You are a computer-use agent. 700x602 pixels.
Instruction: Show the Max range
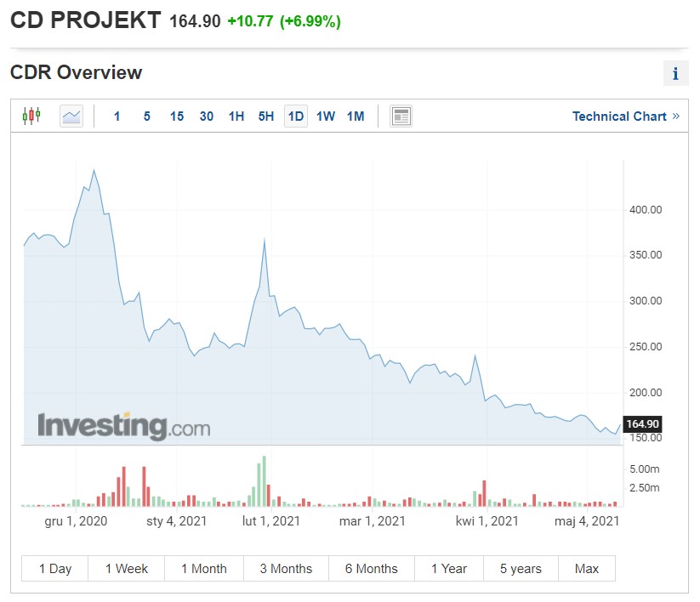pos(587,569)
